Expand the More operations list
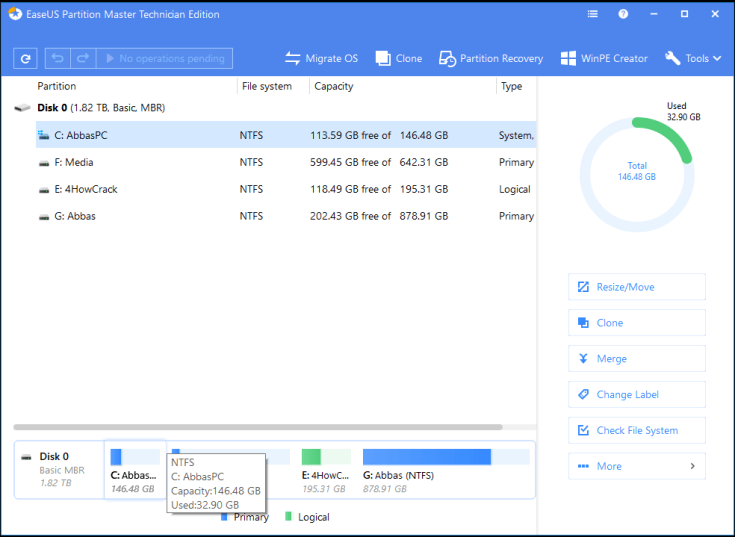 [x=636, y=466]
